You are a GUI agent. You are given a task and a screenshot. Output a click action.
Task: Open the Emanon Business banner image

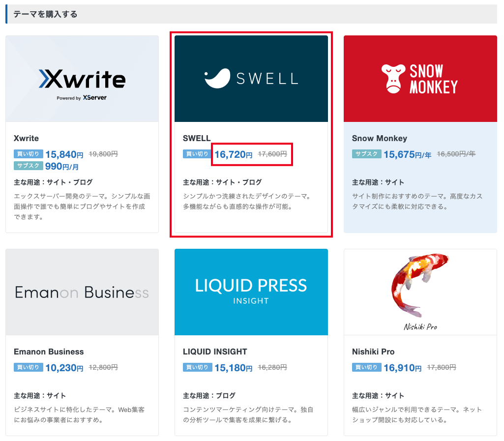pos(82,293)
